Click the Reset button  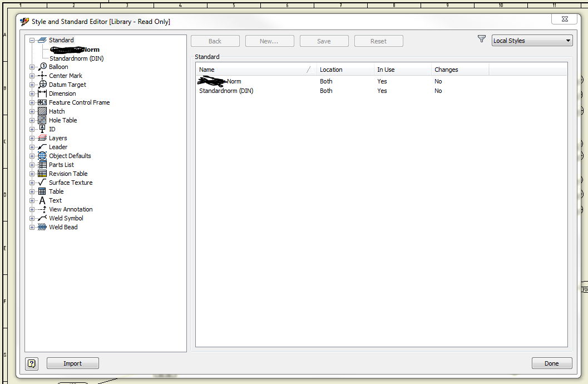(x=379, y=41)
